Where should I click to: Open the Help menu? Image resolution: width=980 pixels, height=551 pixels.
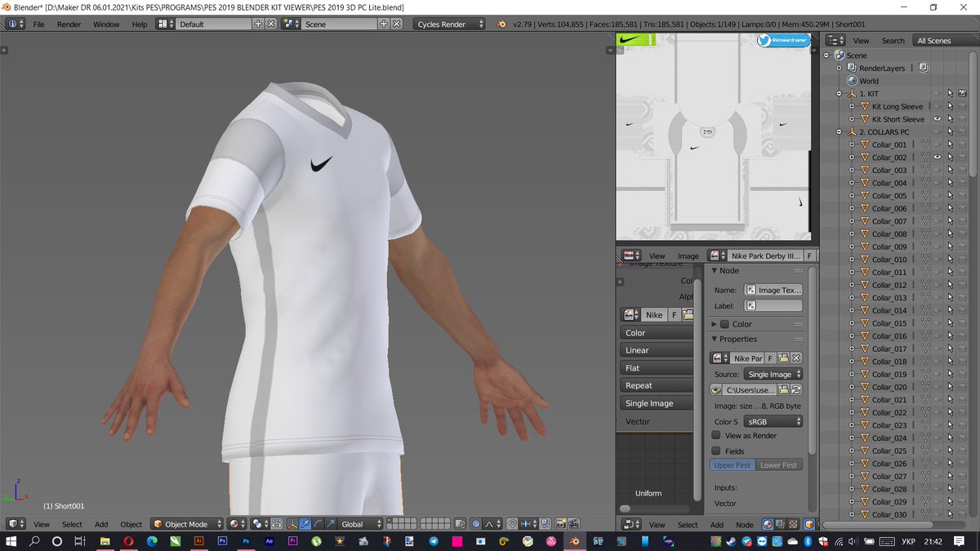pyautogui.click(x=140, y=24)
